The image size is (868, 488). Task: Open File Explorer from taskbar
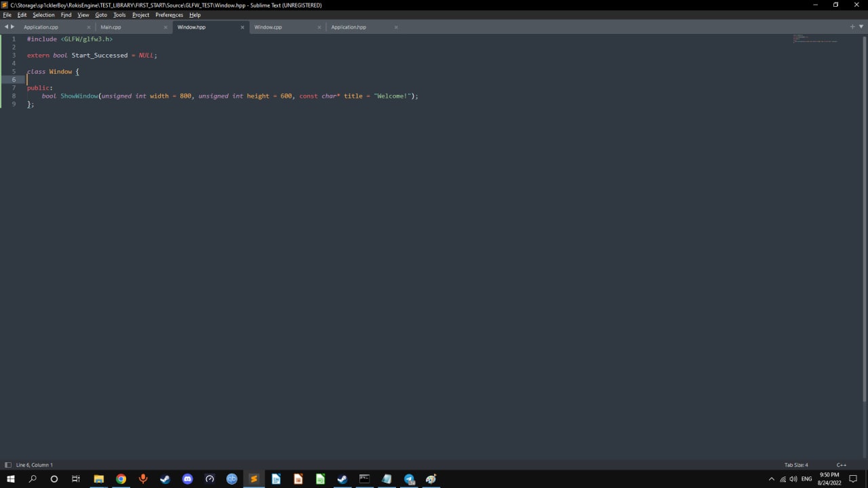pyautogui.click(x=98, y=479)
